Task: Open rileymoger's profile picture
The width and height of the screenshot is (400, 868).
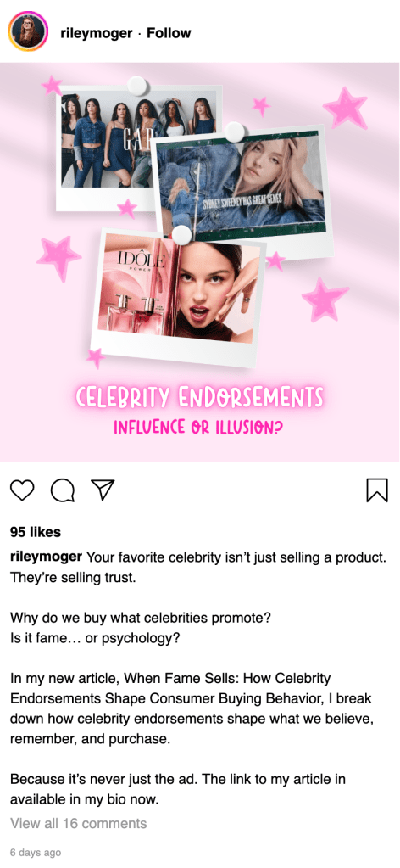Action: pos(28,31)
